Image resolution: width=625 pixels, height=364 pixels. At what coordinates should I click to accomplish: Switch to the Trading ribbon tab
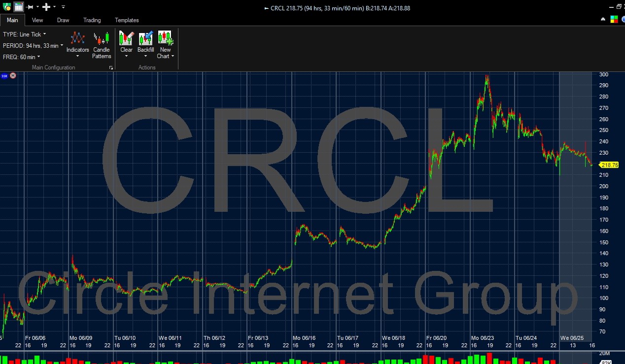pyautogui.click(x=92, y=20)
